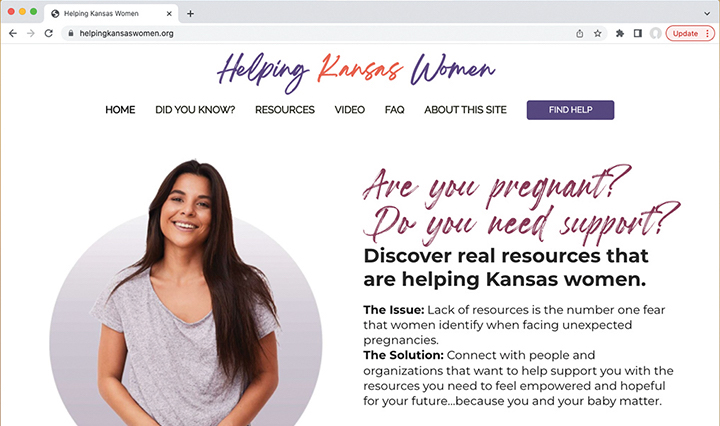Viewport: 720px width, 426px height.
Task: Click the FIND HELP button
Action: tap(570, 110)
